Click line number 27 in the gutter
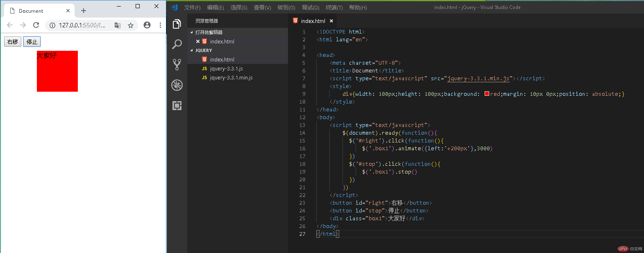The width and height of the screenshot is (644, 253). click(x=302, y=234)
